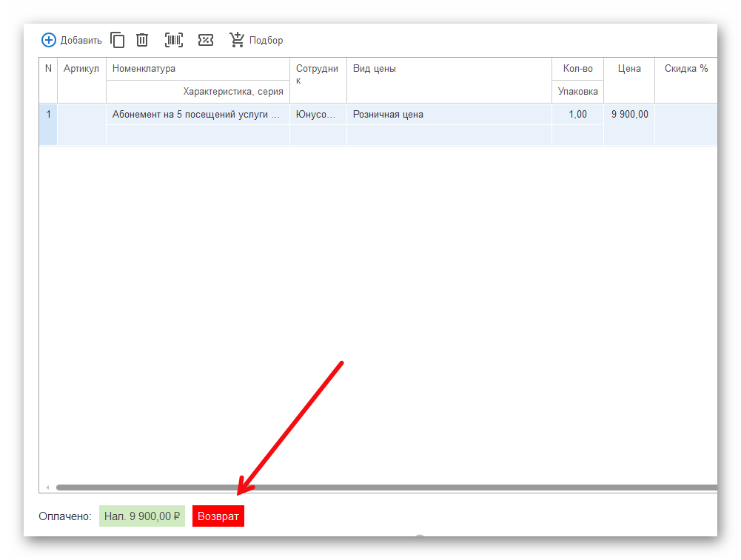Click the price cell 9 900,00
Image resolution: width=741 pixels, height=560 pixels.
click(x=629, y=115)
